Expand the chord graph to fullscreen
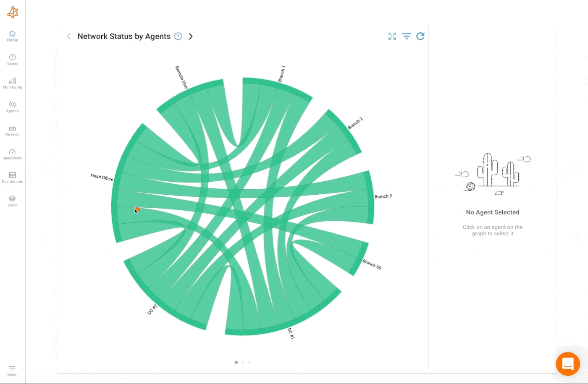This screenshot has width=588, height=384. (x=392, y=36)
